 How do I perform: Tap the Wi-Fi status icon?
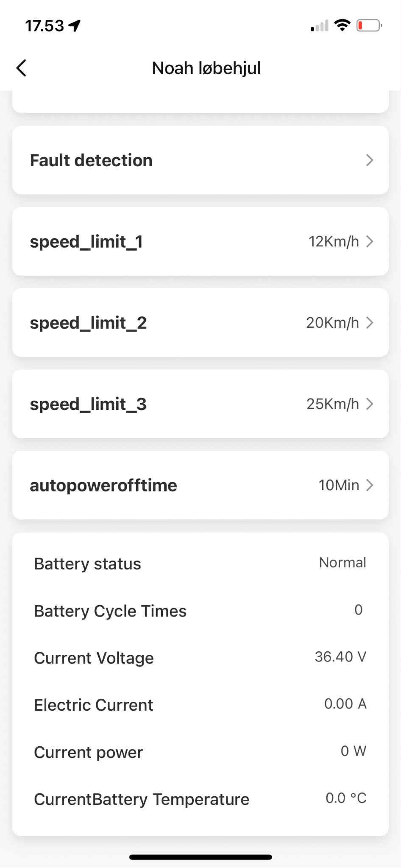(342, 25)
